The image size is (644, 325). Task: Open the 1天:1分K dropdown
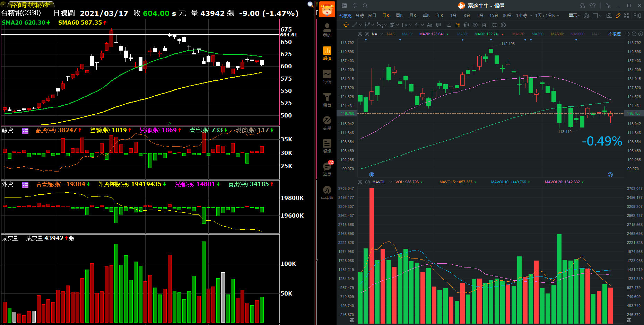pos(547,16)
